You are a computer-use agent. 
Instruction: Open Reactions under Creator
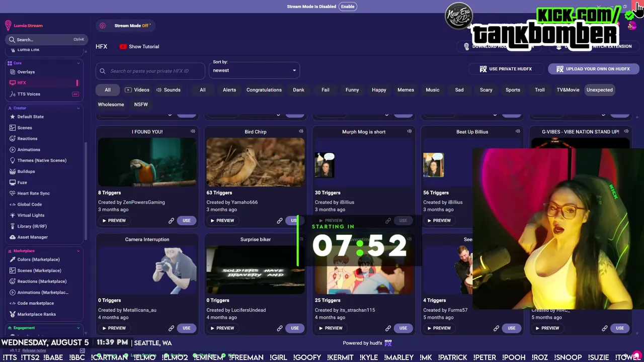coord(27,139)
